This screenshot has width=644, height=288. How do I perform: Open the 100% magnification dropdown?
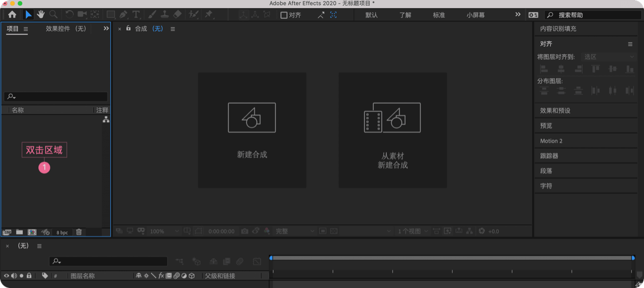point(165,231)
